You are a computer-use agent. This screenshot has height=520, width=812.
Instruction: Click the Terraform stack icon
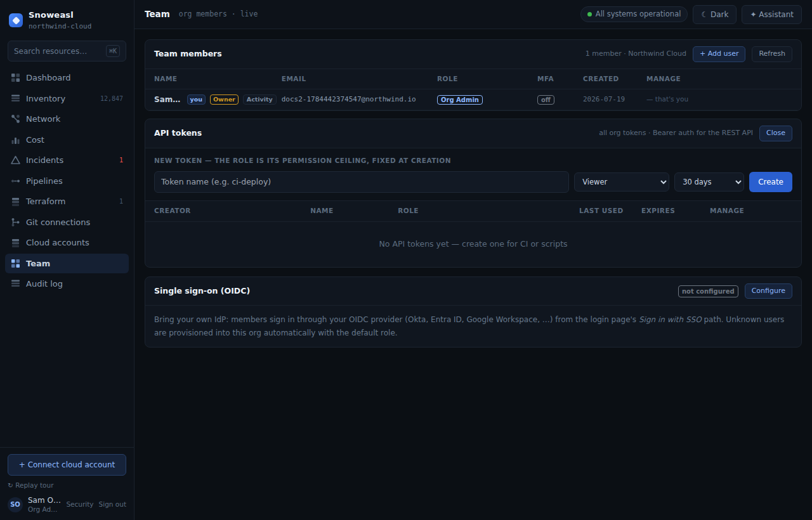pyautogui.click(x=15, y=202)
